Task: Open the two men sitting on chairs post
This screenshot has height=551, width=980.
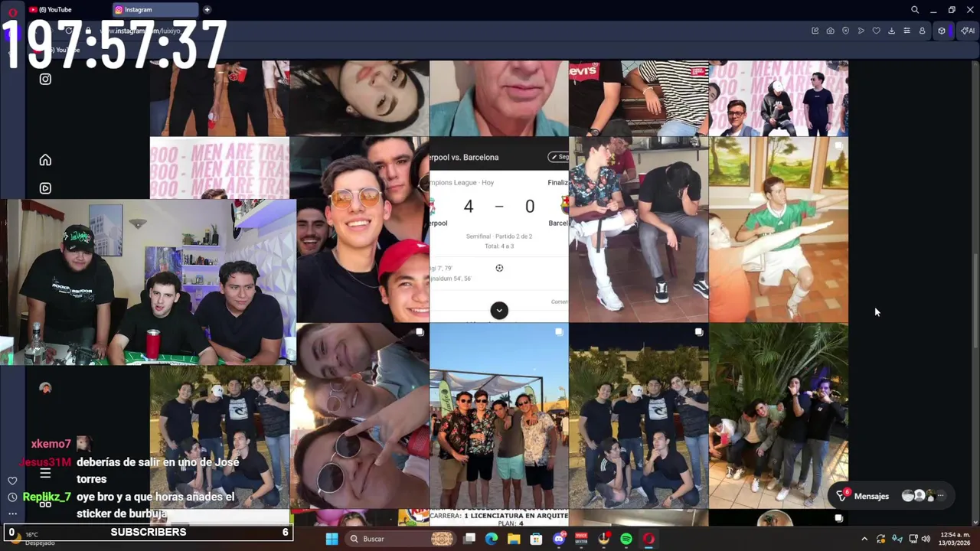Action: coord(639,230)
